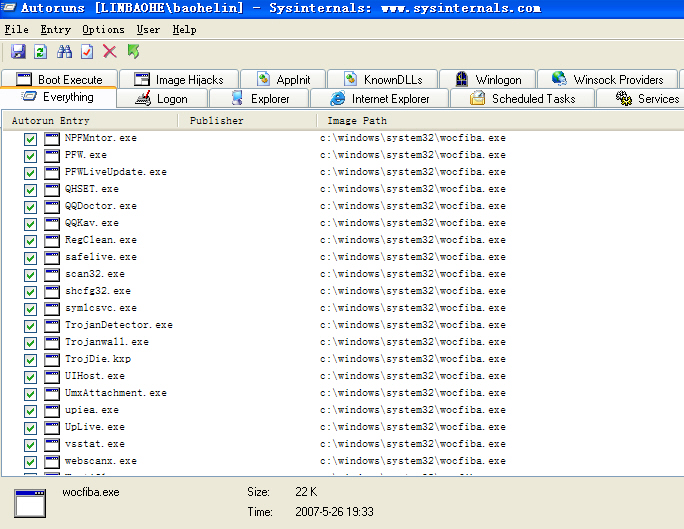Screen dimensions: 684x529
Task: Open the Options menu
Action: [x=103, y=30]
